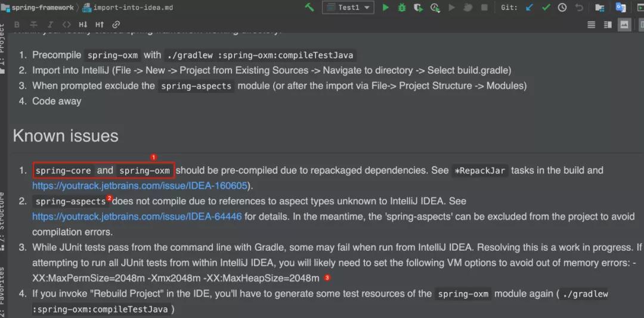Click the 'Code away' list item
Viewport: 644px width, 318px height.
pyautogui.click(x=57, y=101)
